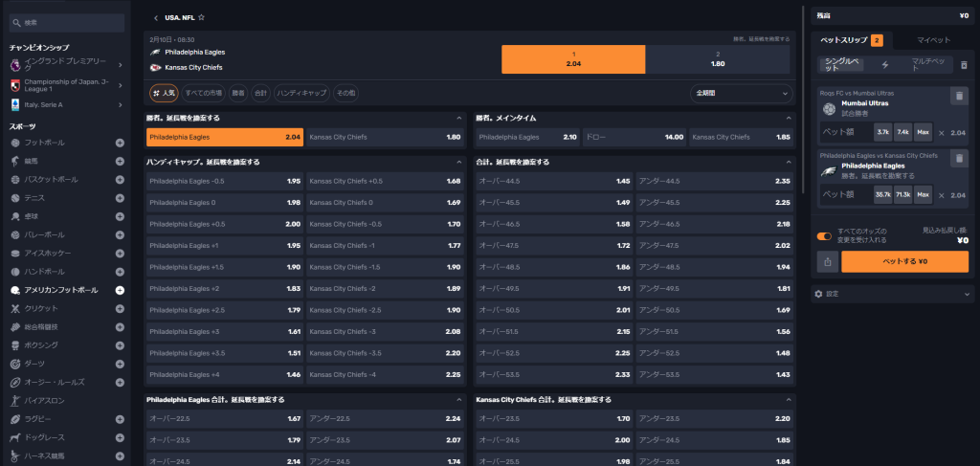The width and height of the screenshot is (980, 466).
Task: Select シングルベット bet mode
Action: (x=844, y=65)
